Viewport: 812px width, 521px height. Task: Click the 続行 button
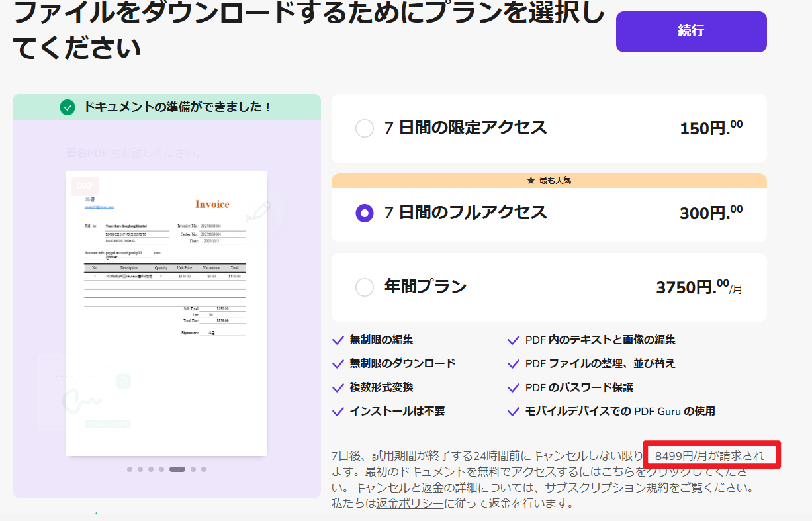[x=690, y=31]
